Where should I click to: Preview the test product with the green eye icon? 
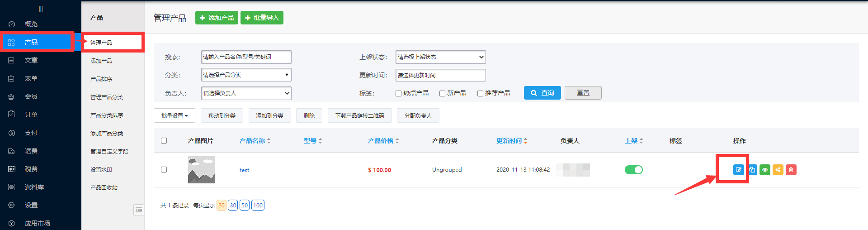(x=765, y=170)
